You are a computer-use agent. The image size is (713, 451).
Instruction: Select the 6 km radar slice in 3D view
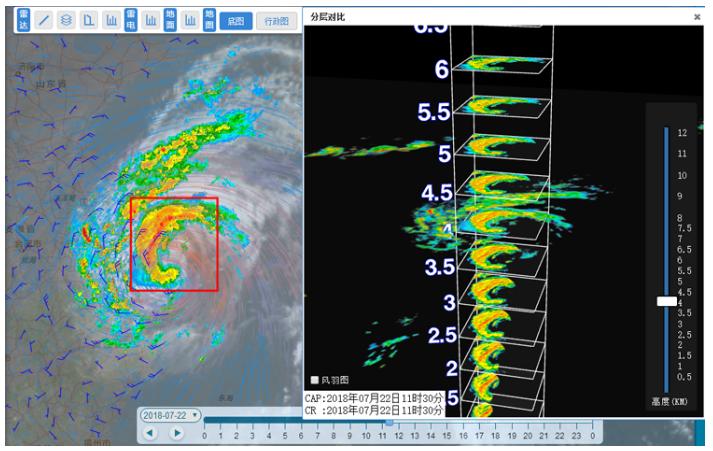click(x=502, y=64)
